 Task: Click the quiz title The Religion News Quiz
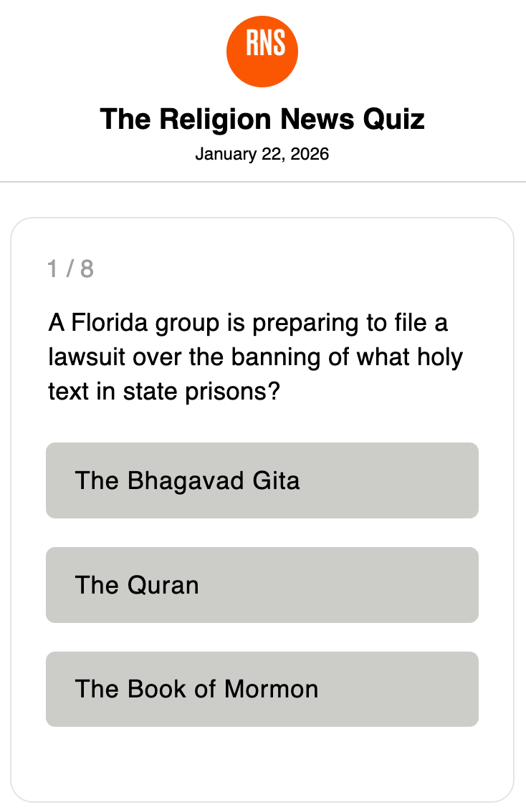pos(262,119)
